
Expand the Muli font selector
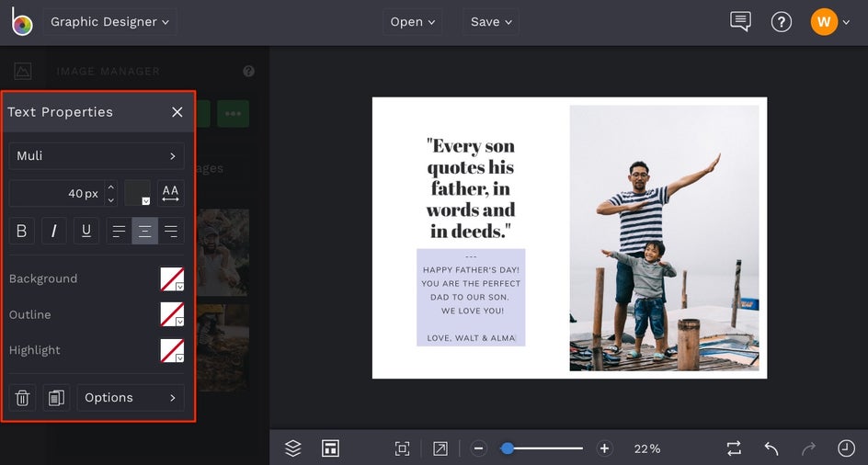tap(97, 156)
